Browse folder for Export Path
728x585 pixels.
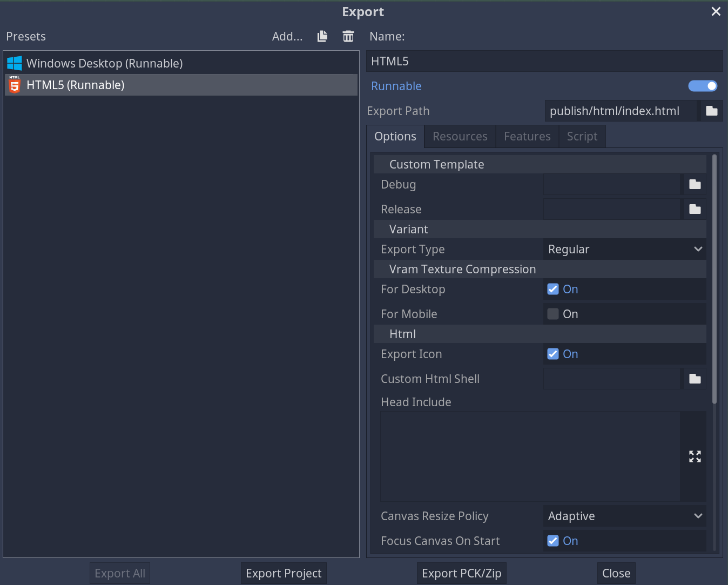(x=712, y=111)
